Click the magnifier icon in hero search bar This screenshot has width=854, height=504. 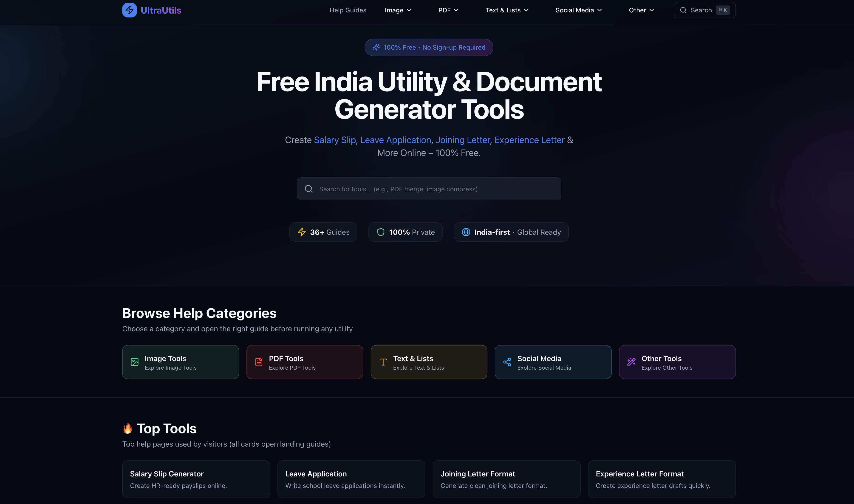[x=308, y=189]
